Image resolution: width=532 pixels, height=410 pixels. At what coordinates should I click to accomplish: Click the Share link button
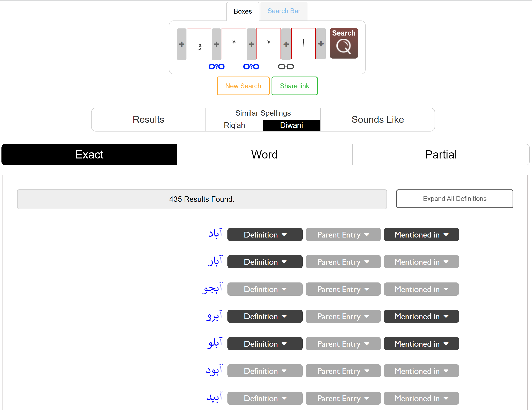294,86
